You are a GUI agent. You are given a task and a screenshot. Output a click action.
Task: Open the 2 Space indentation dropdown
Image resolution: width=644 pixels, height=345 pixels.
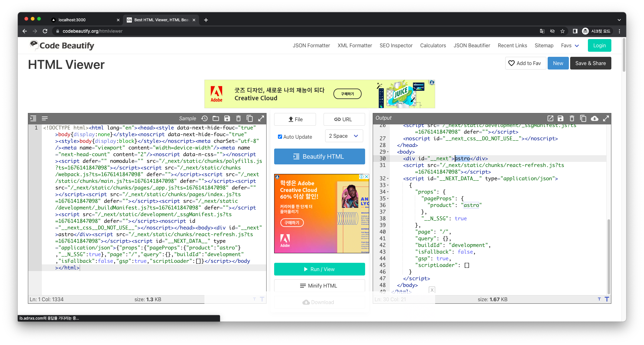click(344, 136)
